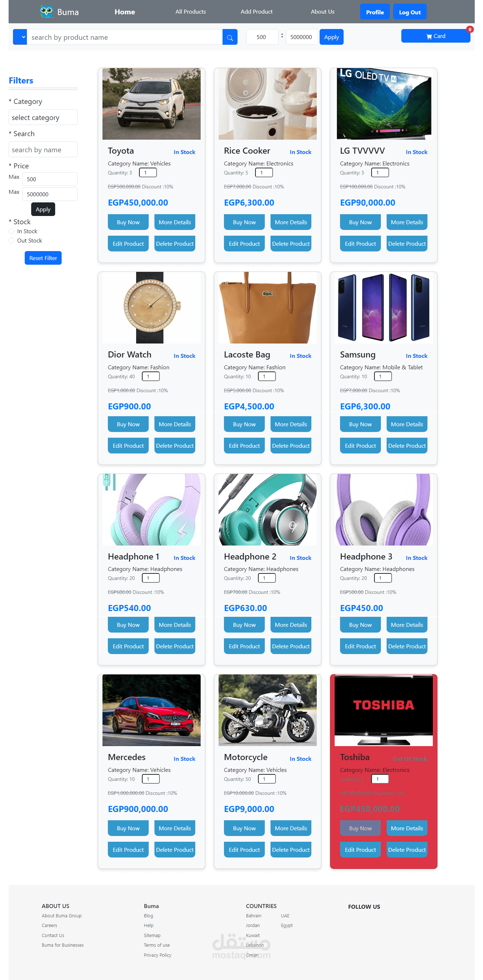Click the magnifier search icon button

point(230,37)
